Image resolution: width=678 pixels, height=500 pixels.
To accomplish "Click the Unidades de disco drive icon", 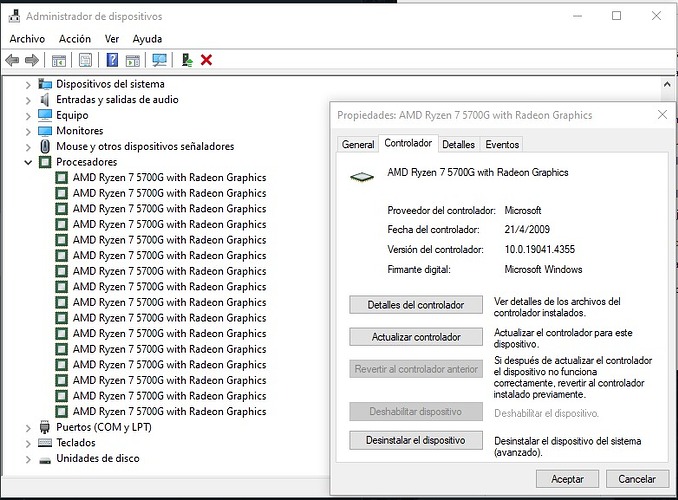I will [x=45, y=460].
